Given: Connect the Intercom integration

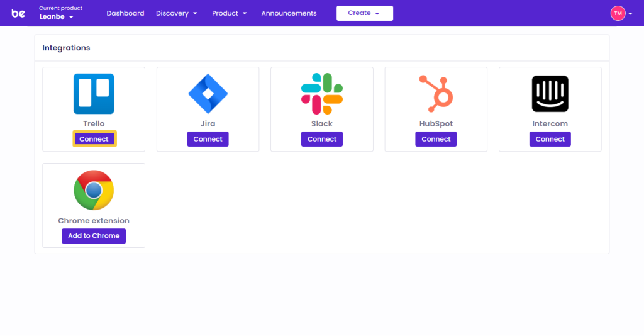Looking at the screenshot, I should click(550, 139).
